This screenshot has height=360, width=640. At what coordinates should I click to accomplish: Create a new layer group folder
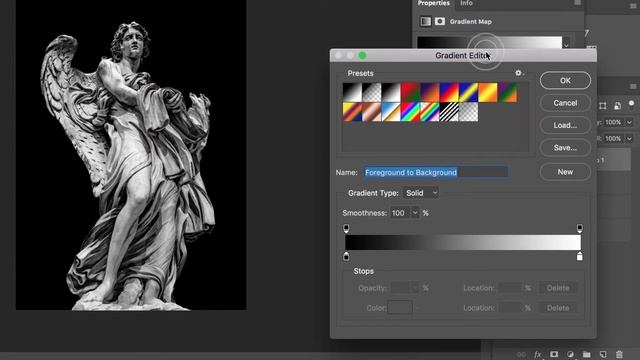click(x=587, y=354)
